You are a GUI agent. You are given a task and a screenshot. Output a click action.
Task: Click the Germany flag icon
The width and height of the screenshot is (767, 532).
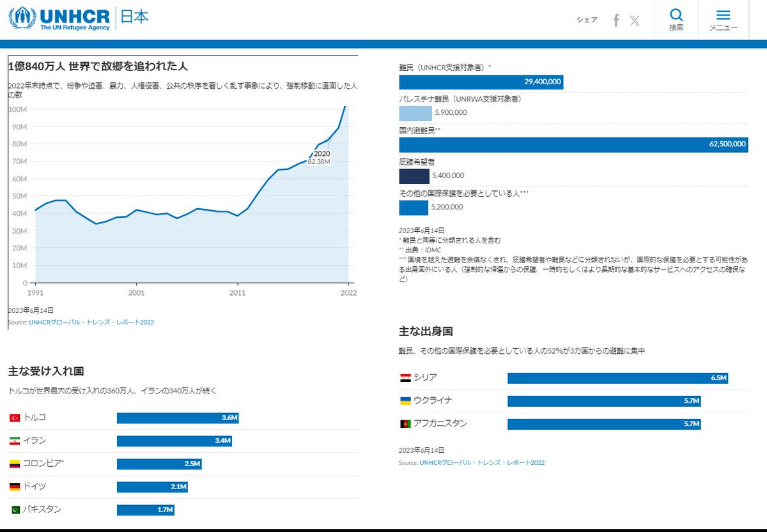click(x=15, y=487)
